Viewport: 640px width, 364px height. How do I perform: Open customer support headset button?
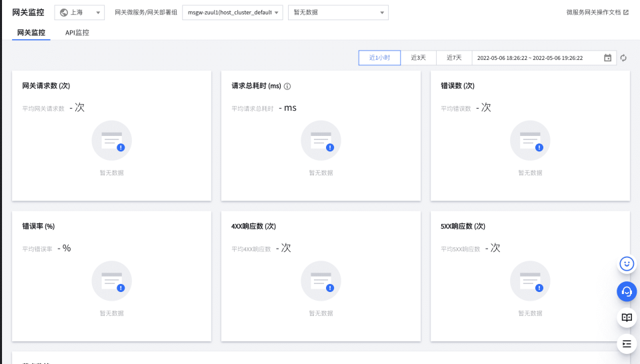pos(626,291)
